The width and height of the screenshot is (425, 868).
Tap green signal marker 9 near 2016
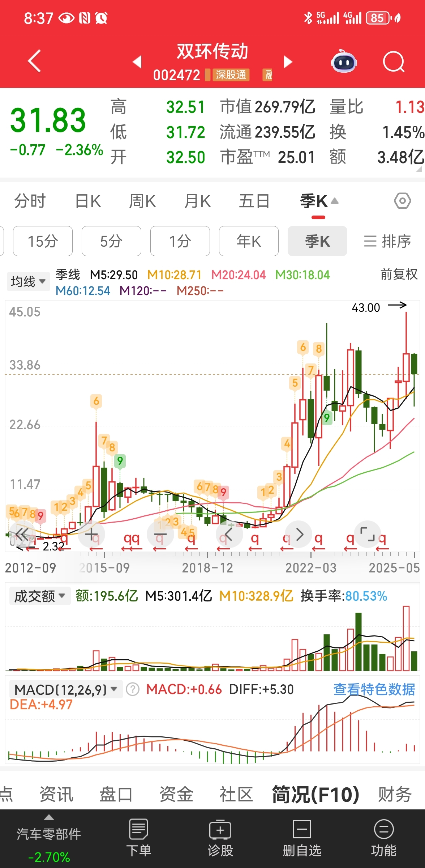(120, 461)
